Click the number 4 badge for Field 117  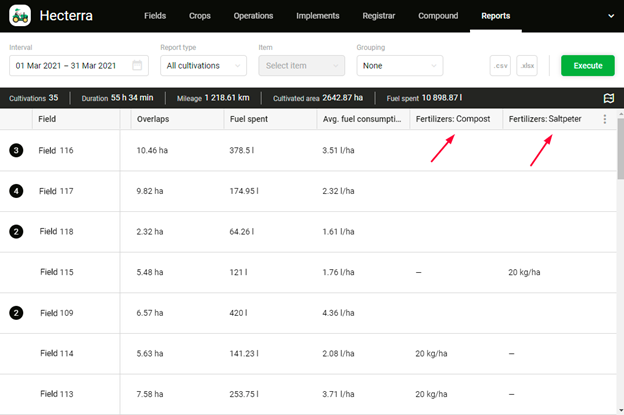[16, 191]
